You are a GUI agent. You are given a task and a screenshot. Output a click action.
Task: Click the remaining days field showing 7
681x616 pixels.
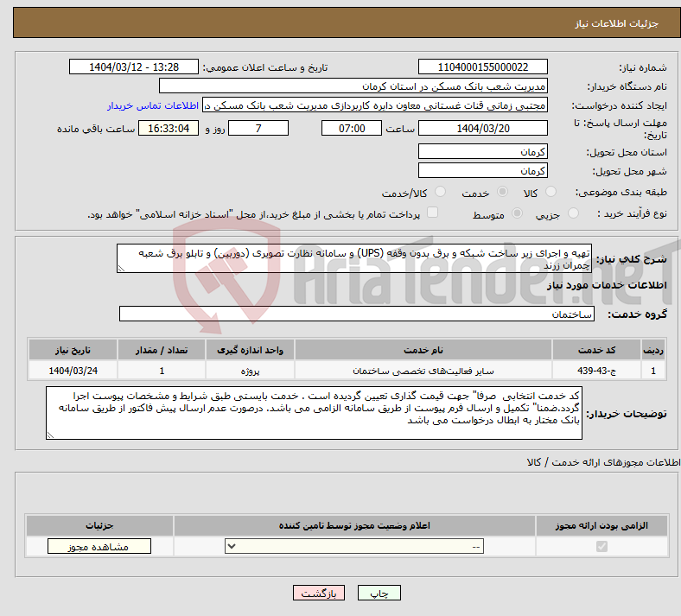(258, 128)
